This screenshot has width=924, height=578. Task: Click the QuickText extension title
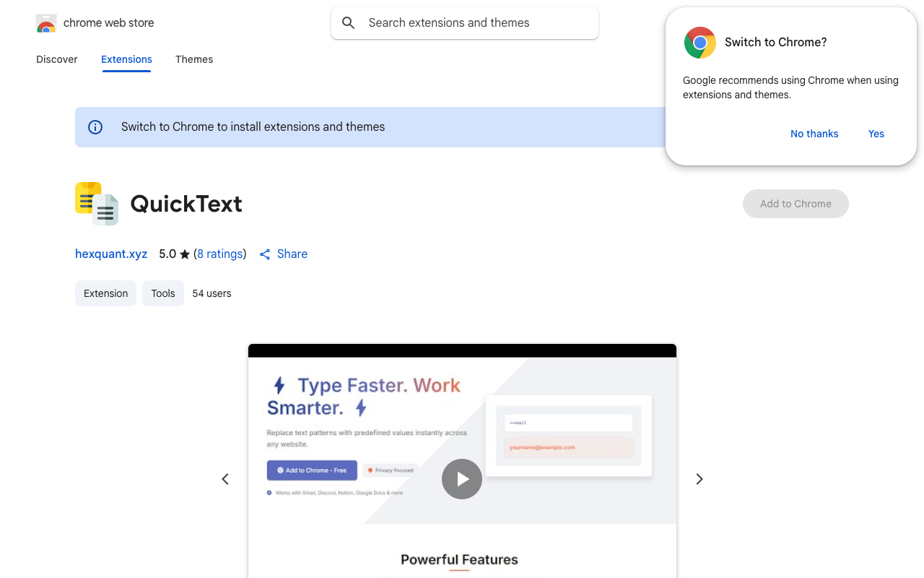186,204
